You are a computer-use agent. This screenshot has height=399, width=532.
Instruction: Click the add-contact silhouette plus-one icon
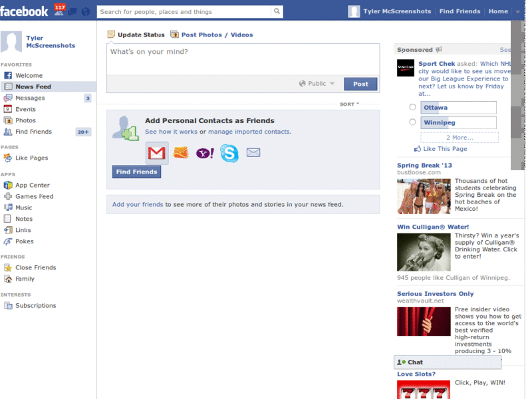click(x=125, y=128)
